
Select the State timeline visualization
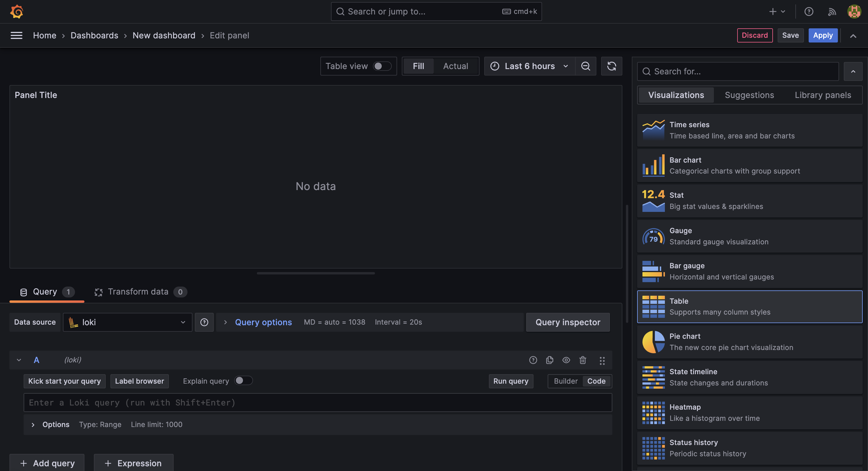(749, 377)
